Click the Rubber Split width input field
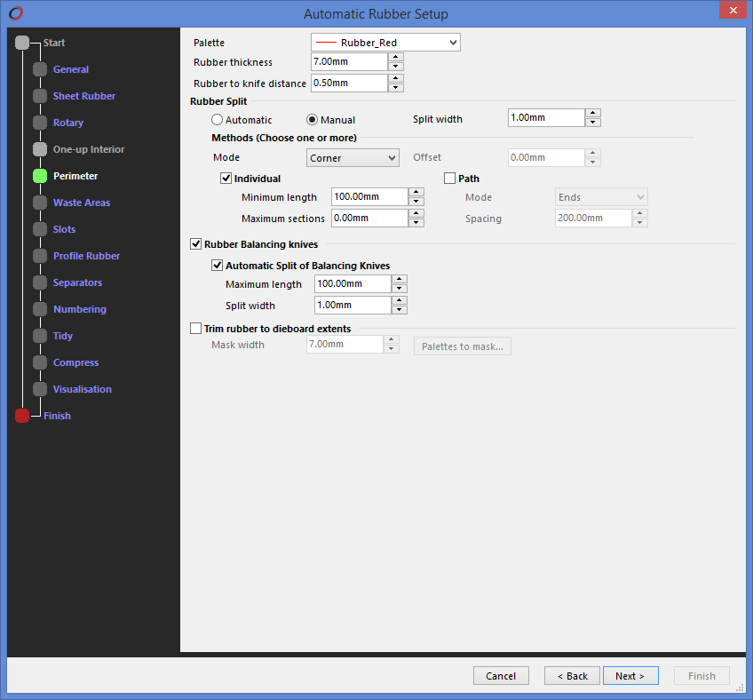This screenshot has width=753, height=700. pos(546,118)
